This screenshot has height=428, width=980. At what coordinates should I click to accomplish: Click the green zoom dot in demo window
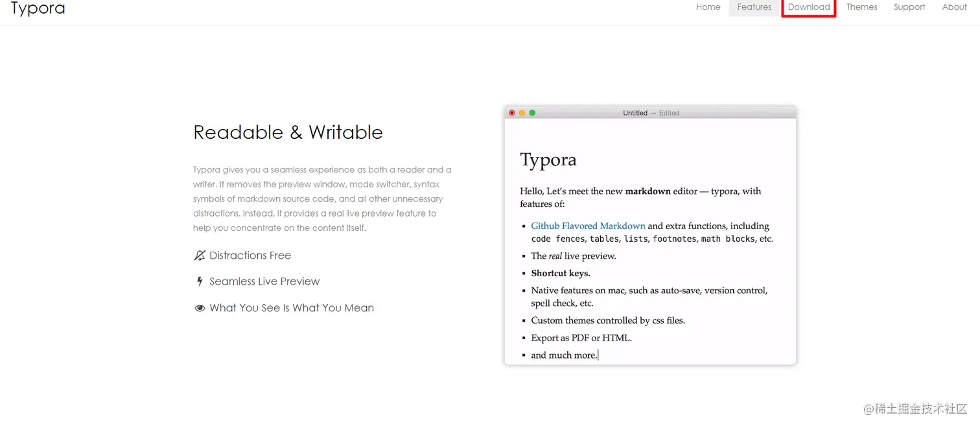click(532, 113)
